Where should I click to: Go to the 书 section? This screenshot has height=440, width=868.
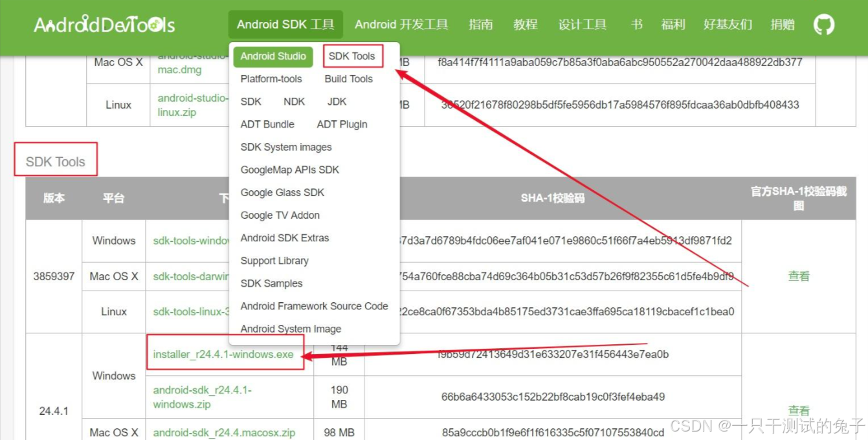(636, 25)
